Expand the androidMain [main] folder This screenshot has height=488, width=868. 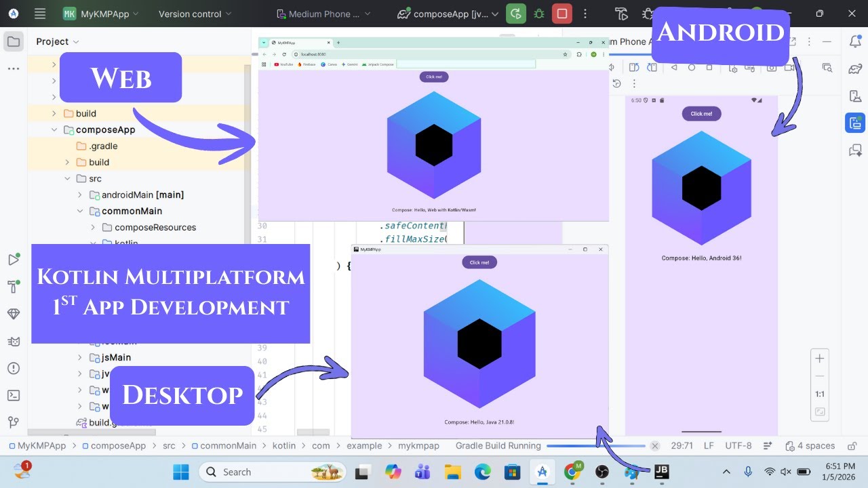(80, 195)
